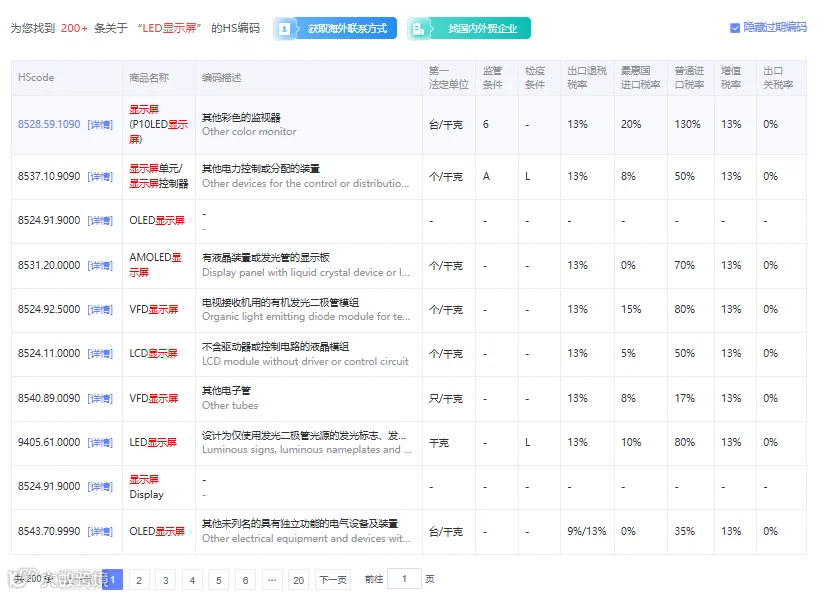Open 详情 link for 8540.89.0090
This screenshot has height=595, width=827.
point(100,398)
